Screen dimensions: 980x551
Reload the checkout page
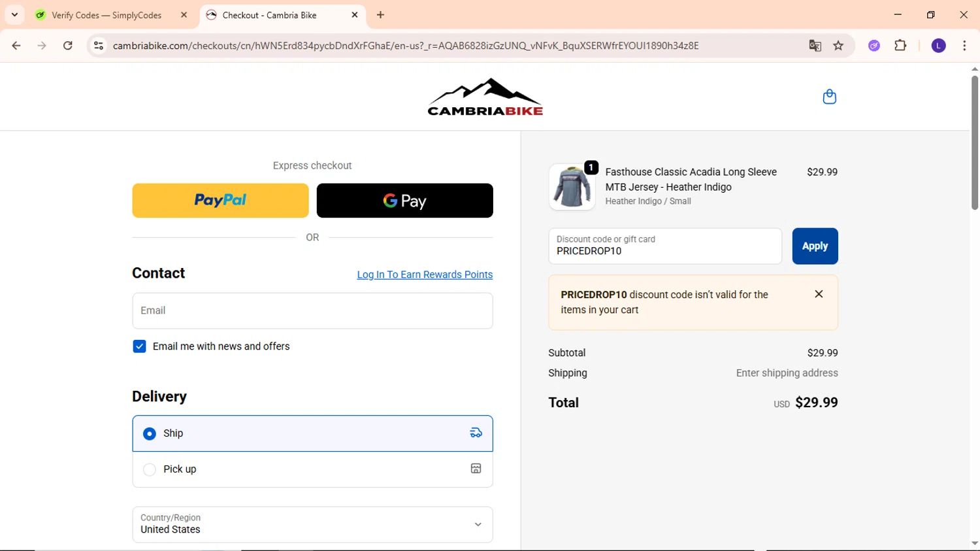[x=68, y=46]
